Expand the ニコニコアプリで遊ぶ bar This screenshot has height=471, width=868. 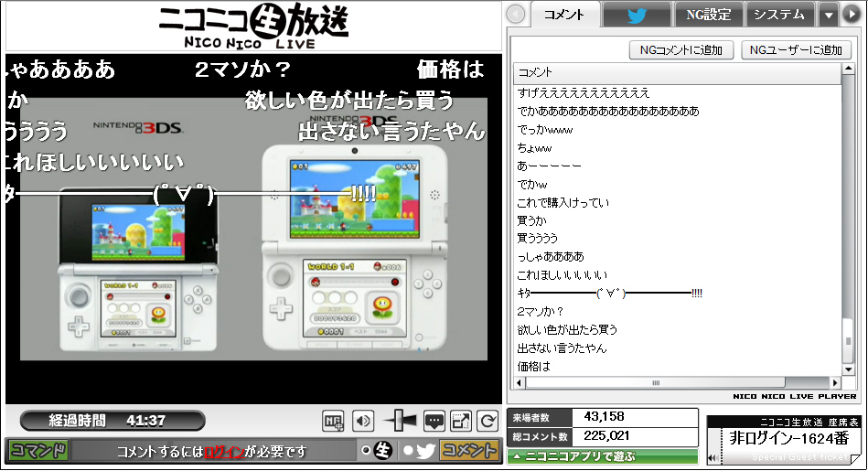602,457
